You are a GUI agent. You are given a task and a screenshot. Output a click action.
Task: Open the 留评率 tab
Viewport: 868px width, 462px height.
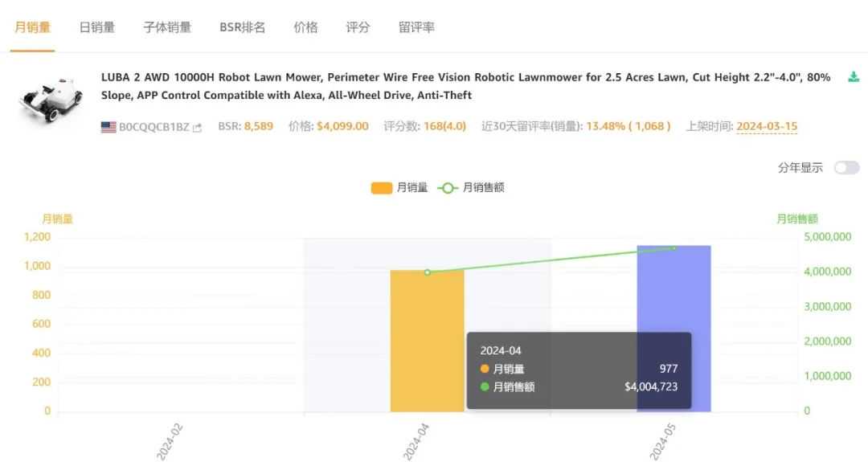coord(416,27)
